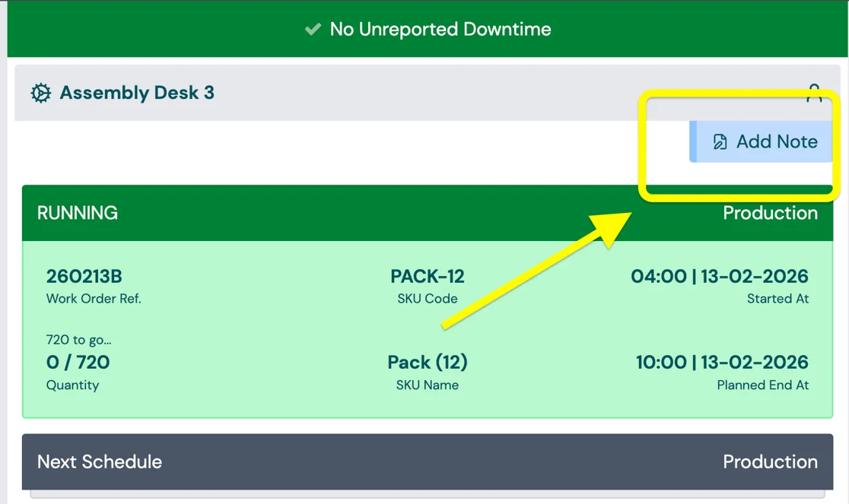
Task: Click the Work Order Ref. label
Action: pos(94,299)
